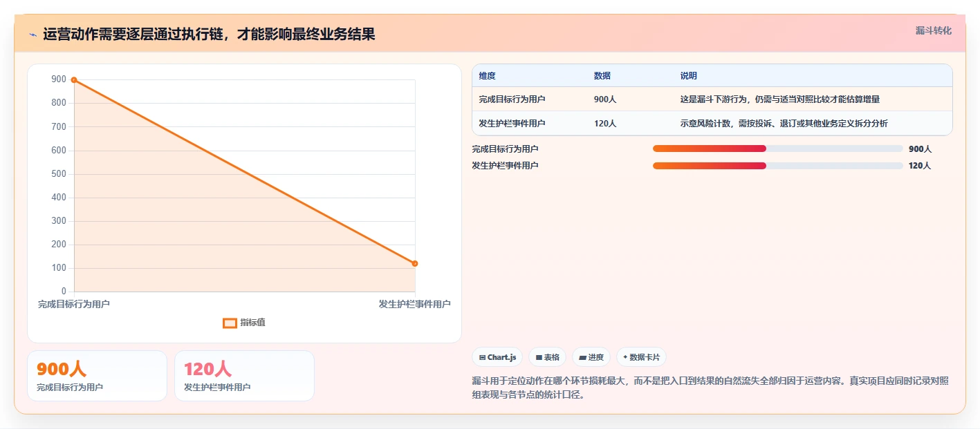Toggle the 指标值 legend swatch
Viewport: 980px width, 429px height.
(230, 323)
